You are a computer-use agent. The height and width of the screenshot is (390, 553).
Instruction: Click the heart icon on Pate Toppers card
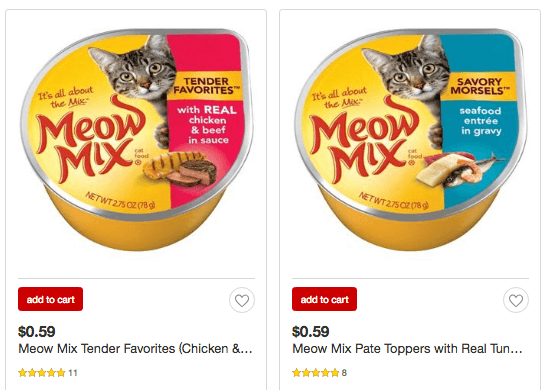[516, 300]
